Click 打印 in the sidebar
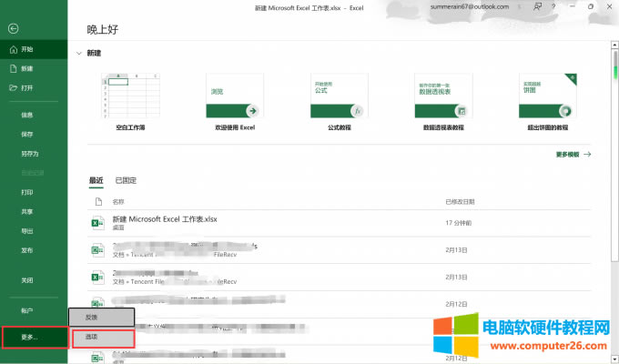 27,192
